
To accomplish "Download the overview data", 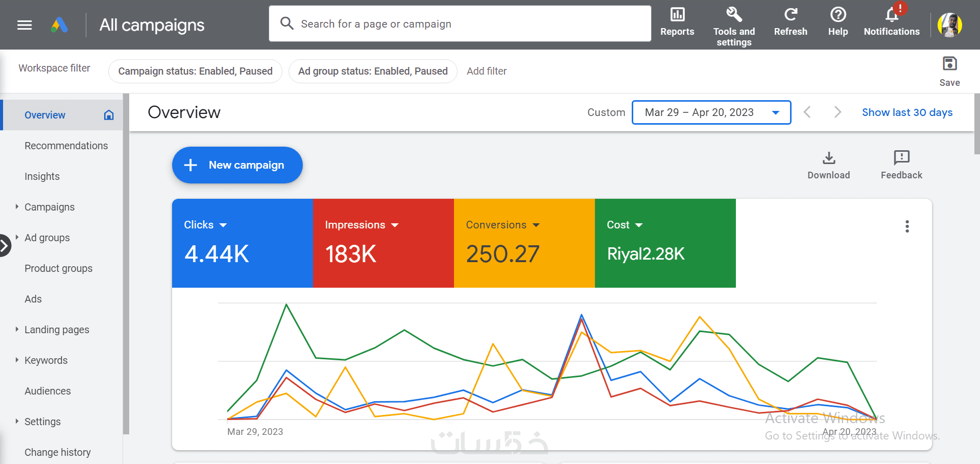I will coord(828,165).
